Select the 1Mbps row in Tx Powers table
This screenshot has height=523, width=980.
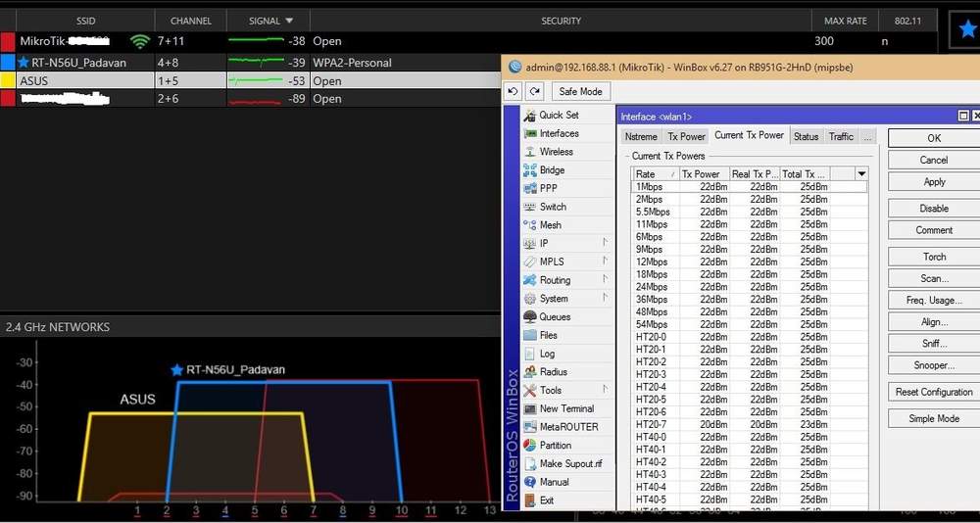point(749,187)
